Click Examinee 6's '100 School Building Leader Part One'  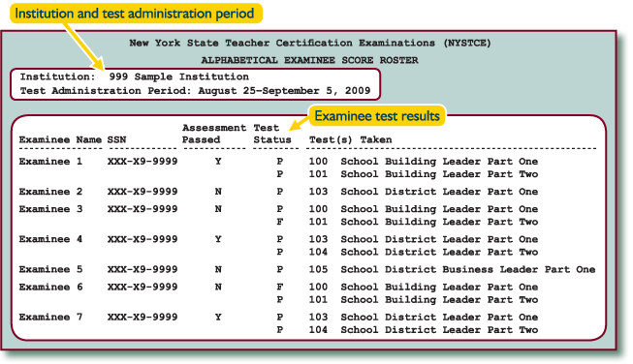tap(424, 287)
